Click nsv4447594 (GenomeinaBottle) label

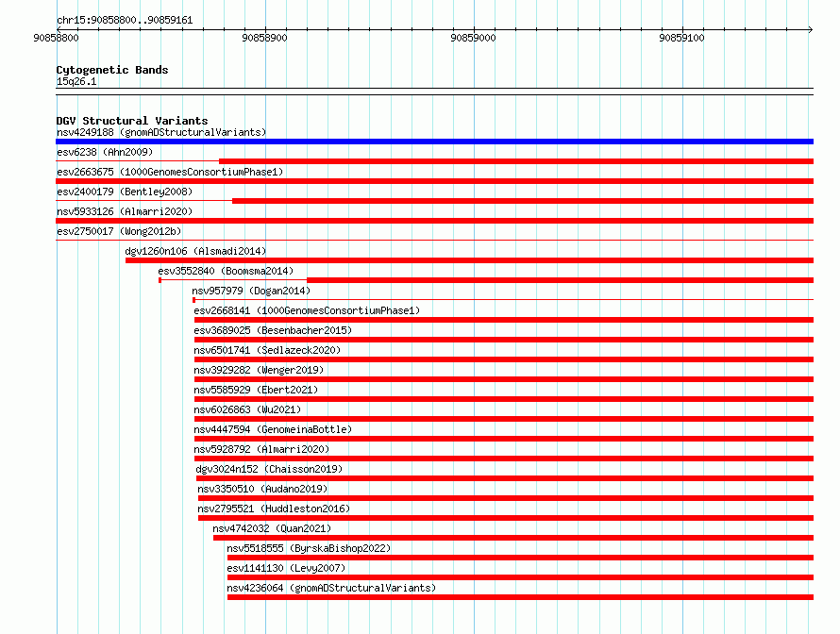tap(273, 429)
